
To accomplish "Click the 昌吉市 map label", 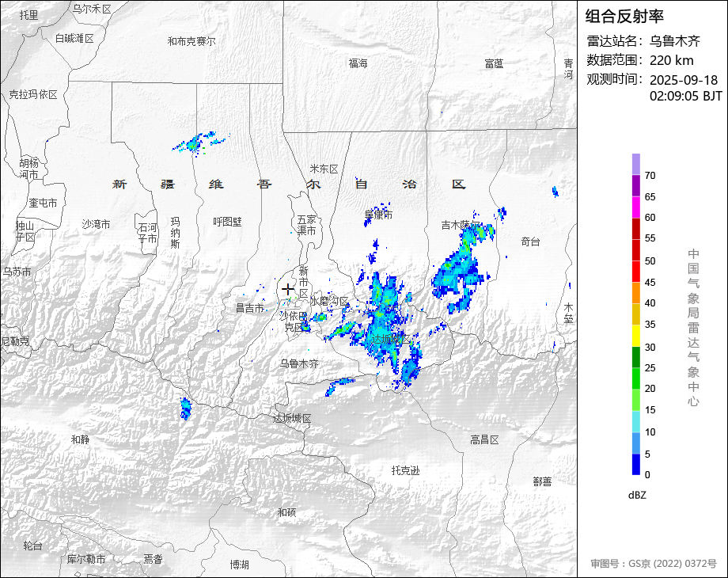I will [250, 308].
